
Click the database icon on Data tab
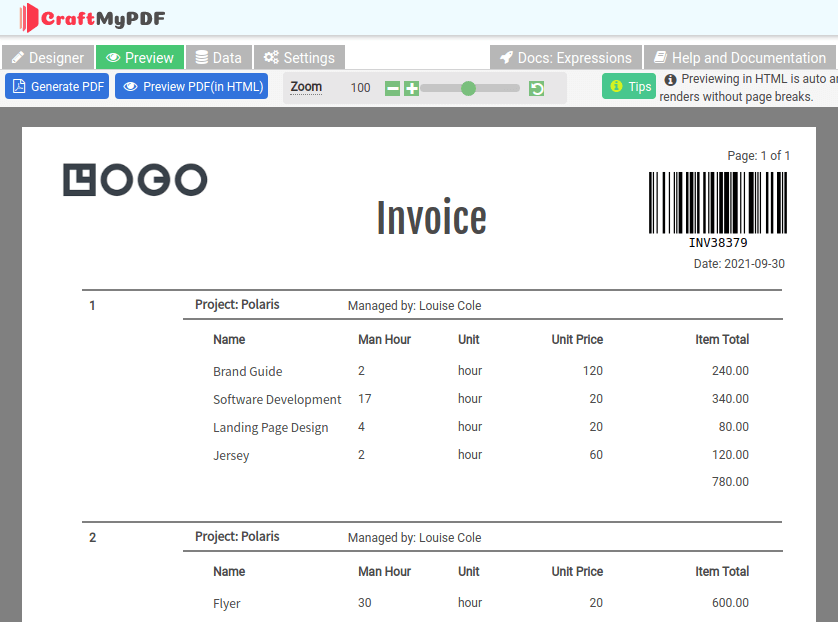point(201,57)
